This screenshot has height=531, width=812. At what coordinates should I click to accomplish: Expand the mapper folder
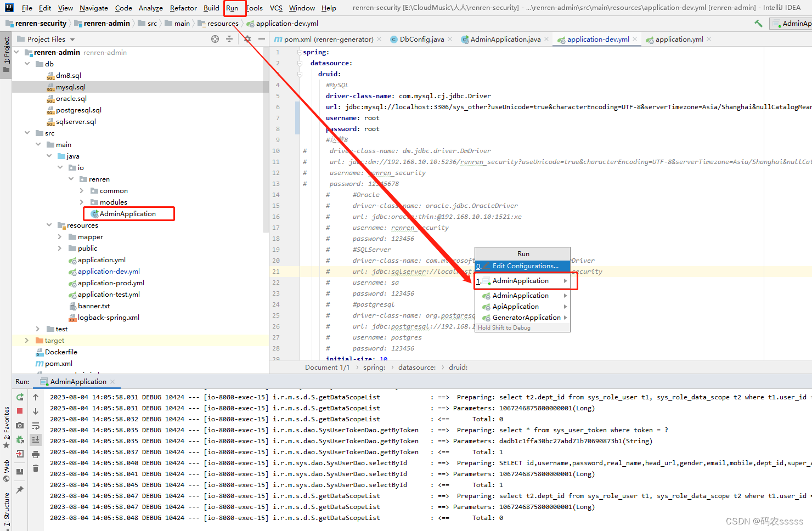[60, 236]
